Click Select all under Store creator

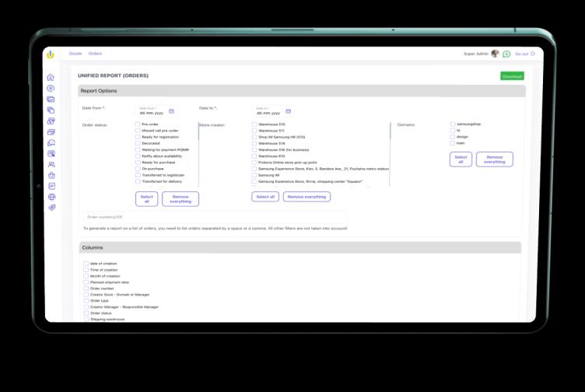click(x=265, y=197)
